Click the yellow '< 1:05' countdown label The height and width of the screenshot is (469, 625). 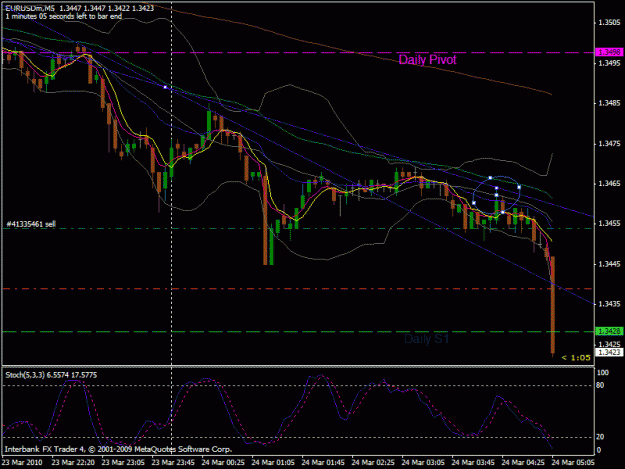pos(576,358)
